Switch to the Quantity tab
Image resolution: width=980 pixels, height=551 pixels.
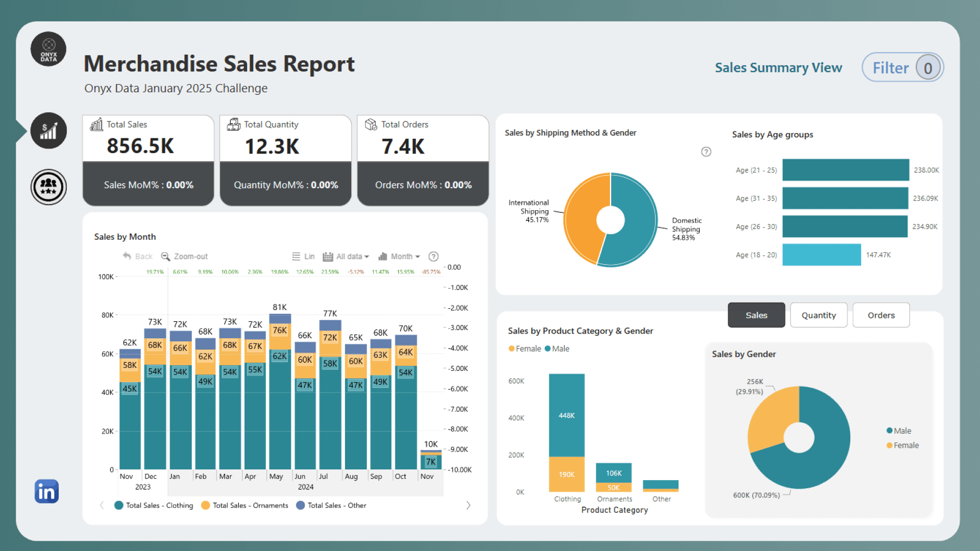[818, 315]
